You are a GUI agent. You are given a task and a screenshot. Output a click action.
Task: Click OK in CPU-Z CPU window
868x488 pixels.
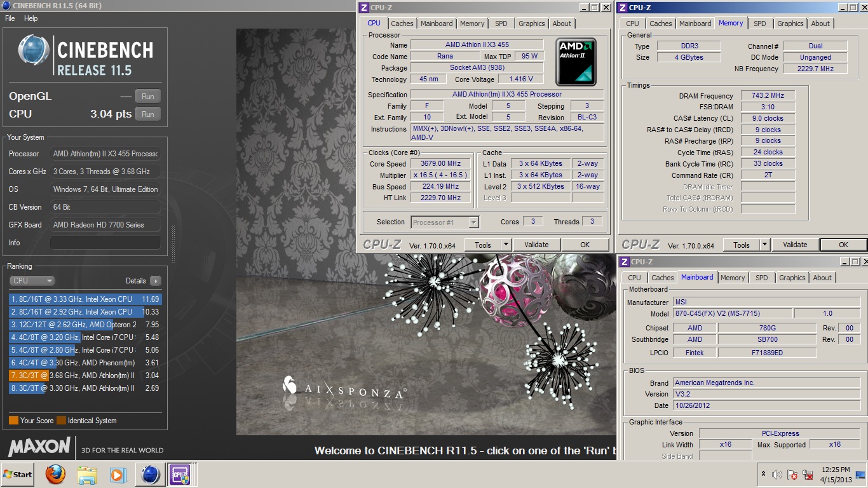pyautogui.click(x=585, y=245)
